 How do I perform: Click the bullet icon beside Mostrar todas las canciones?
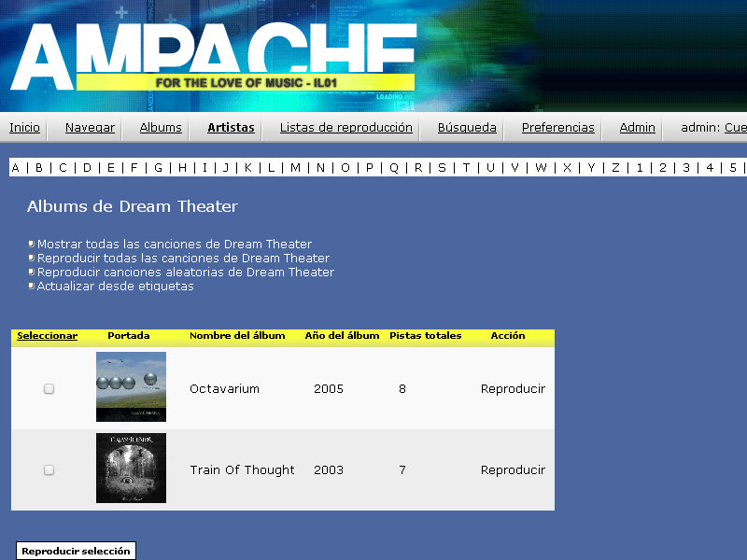pyautogui.click(x=32, y=244)
